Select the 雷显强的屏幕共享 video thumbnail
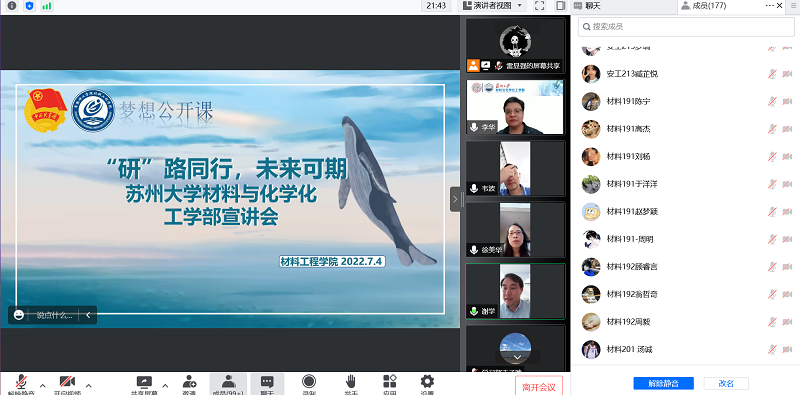800x395 pixels. [515, 45]
